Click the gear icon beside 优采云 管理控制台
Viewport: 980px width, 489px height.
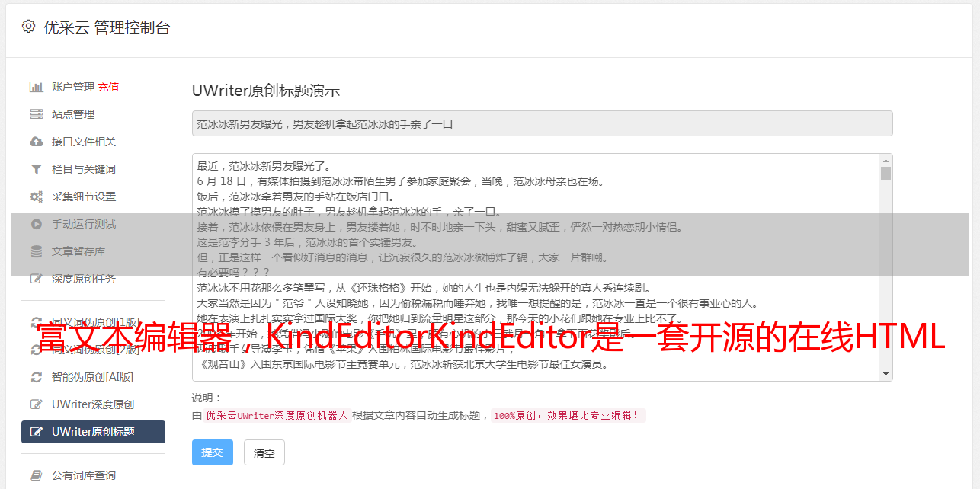(28, 27)
